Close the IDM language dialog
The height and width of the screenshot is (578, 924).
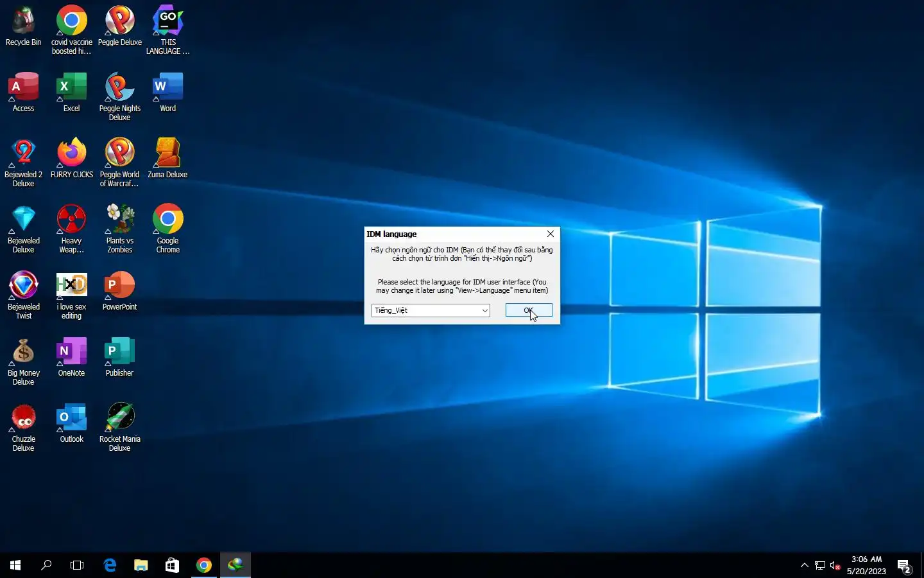(551, 234)
